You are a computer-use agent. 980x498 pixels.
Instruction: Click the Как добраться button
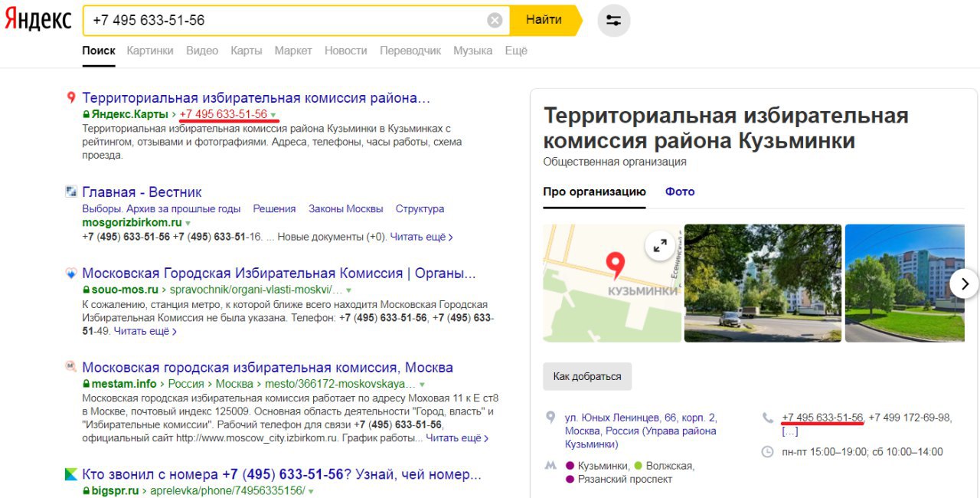pyautogui.click(x=587, y=376)
